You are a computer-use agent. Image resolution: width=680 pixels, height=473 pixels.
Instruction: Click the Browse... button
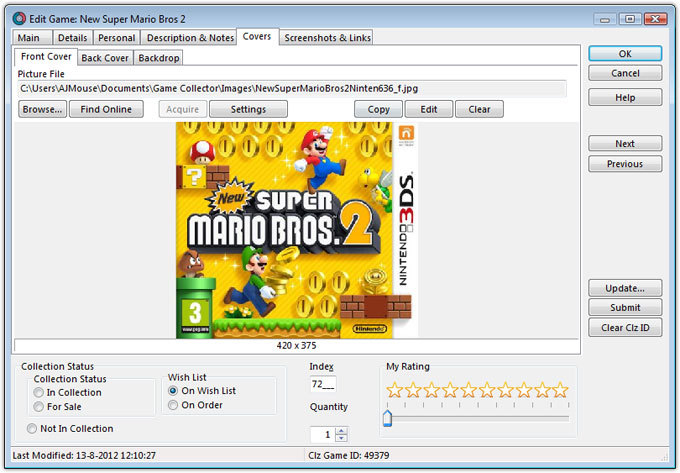42,109
